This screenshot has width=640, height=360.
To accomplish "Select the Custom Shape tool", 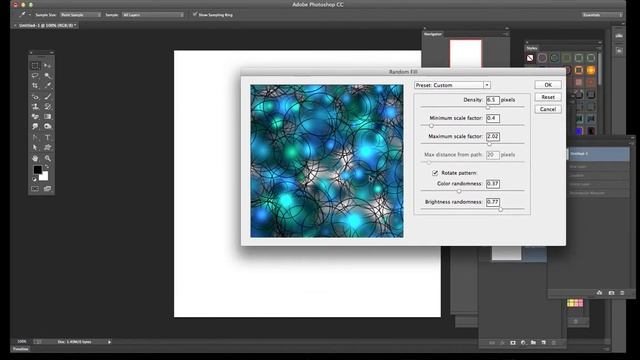I will point(47,147).
